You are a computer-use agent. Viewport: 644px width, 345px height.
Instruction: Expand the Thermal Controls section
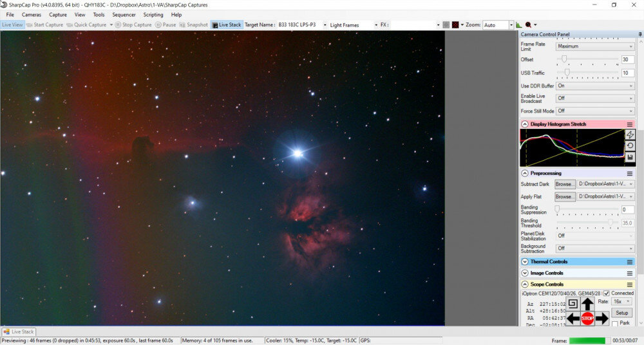pos(524,261)
